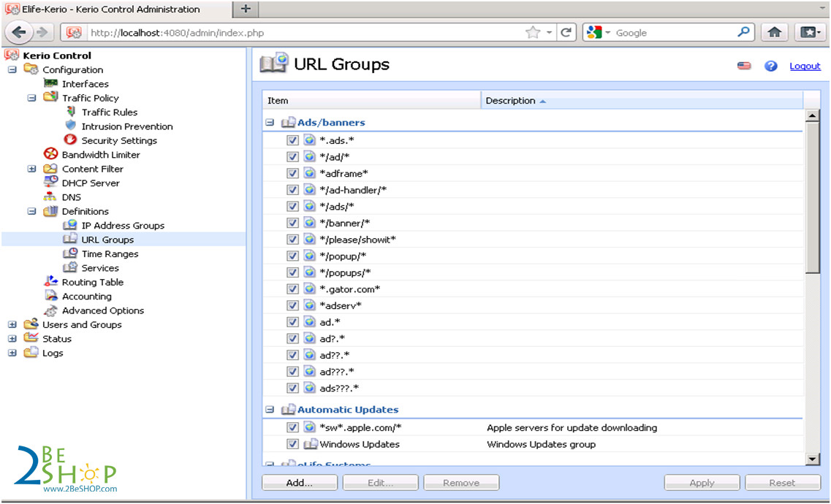
Task: Click the browser Home icon
Action: 774,32
